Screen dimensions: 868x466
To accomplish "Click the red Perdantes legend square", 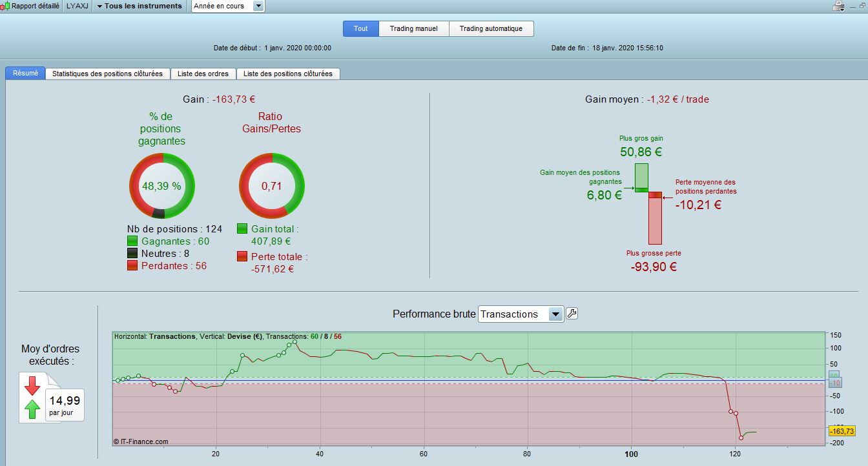I will (x=132, y=266).
